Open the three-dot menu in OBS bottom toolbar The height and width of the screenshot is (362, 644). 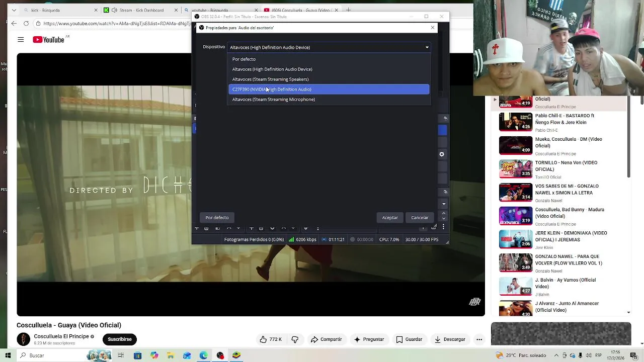tap(443, 227)
